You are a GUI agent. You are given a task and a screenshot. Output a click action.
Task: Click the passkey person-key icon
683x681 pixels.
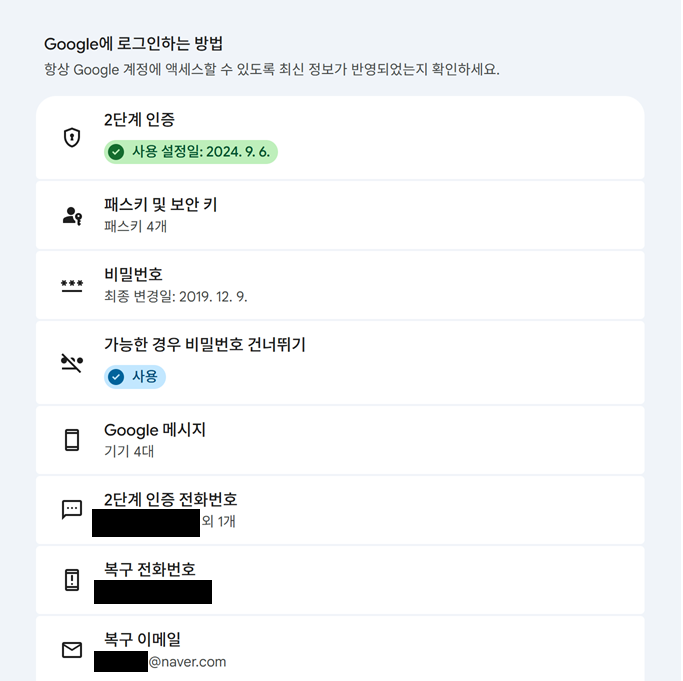pos(72,216)
